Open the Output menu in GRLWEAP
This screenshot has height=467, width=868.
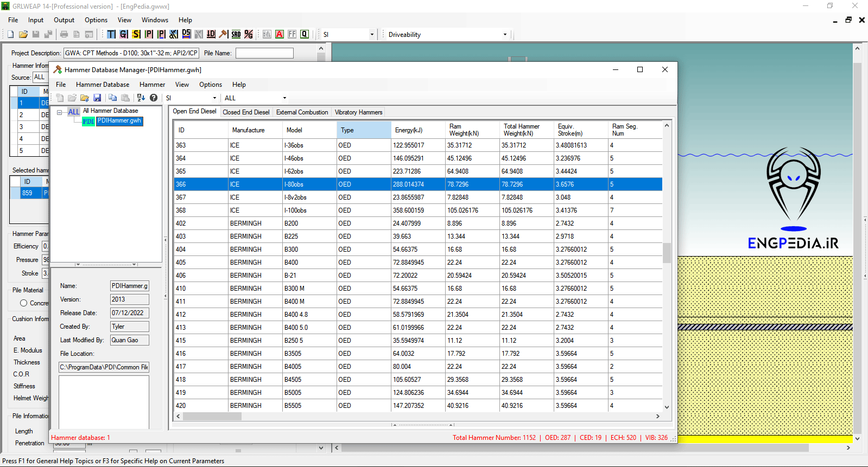(x=64, y=20)
